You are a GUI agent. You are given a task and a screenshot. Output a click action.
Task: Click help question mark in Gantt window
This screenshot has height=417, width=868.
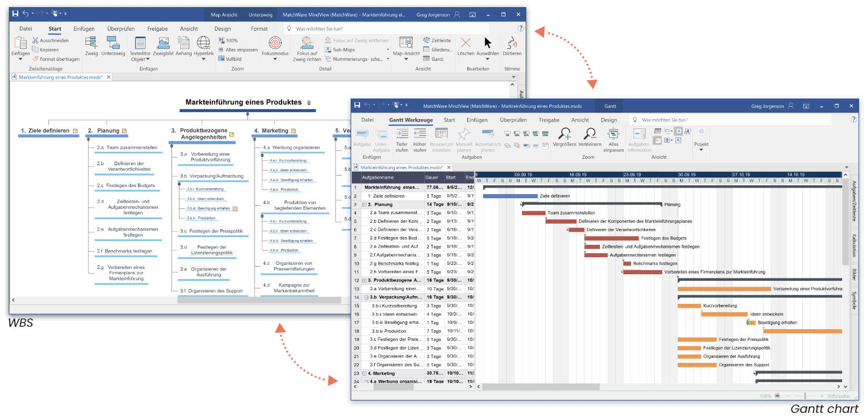click(x=854, y=120)
